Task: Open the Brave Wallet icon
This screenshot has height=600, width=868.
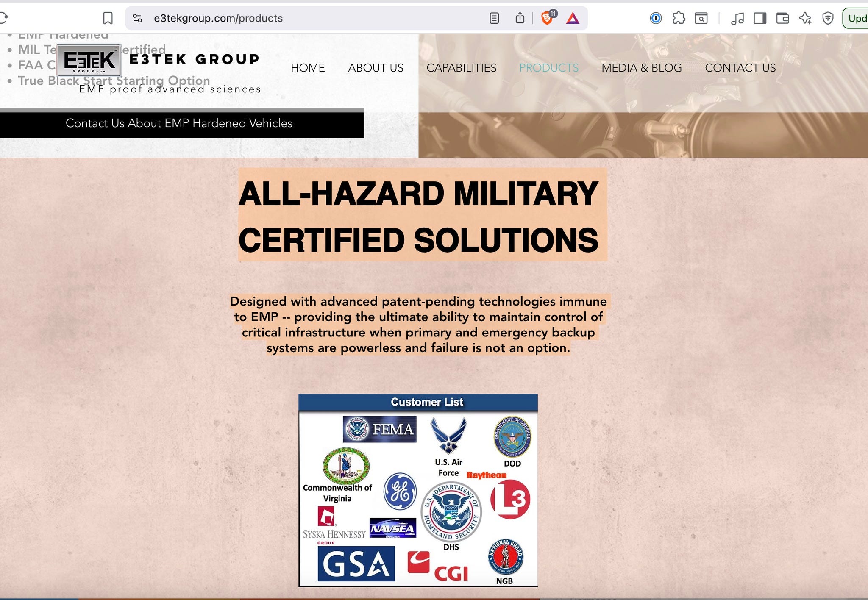Action: [782, 18]
